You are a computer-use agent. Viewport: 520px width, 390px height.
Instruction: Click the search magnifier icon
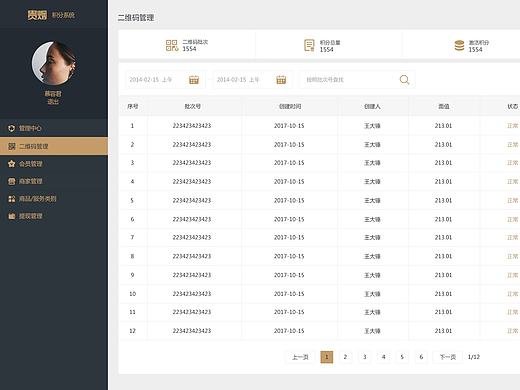(x=404, y=80)
